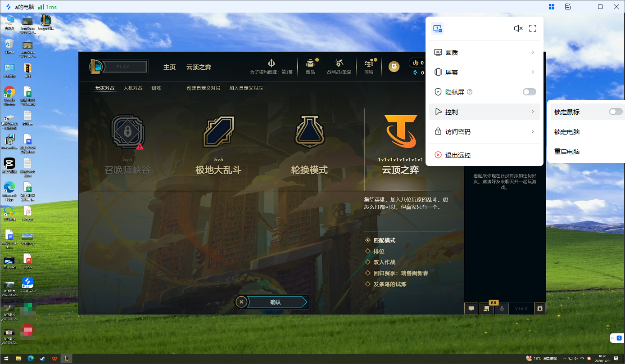Click the microphone icon next to missions
625x364 pixels.
pos(501,309)
